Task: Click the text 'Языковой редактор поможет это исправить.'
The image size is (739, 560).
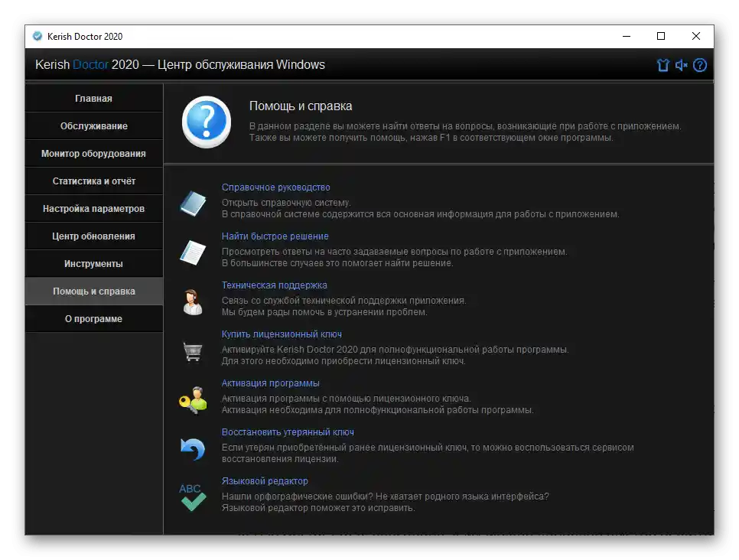Action: tap(318, 508)
